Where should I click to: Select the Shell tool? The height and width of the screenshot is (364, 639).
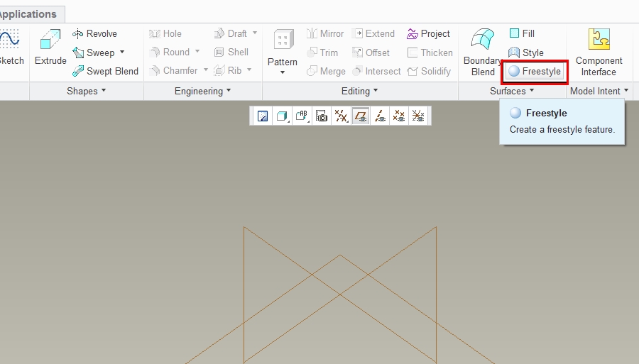(231, 52)
